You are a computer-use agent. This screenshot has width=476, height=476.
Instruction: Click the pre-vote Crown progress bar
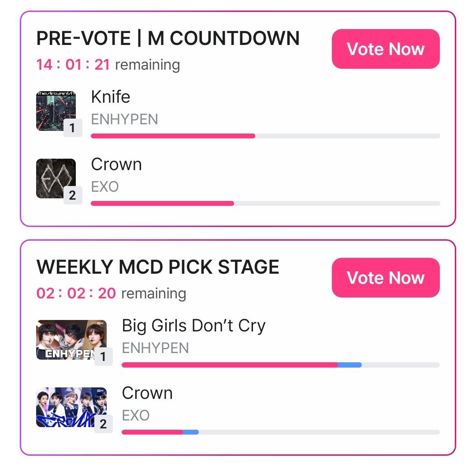point(265,203)
